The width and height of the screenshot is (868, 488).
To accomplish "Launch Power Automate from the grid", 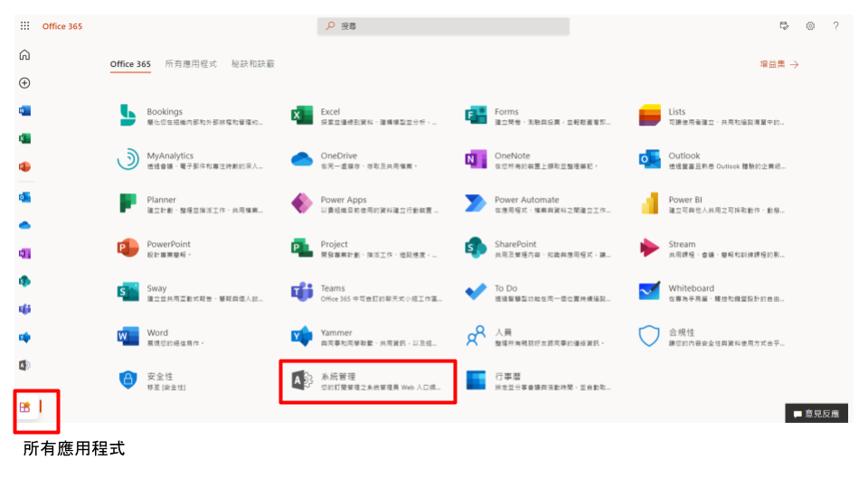I will 537,203.
